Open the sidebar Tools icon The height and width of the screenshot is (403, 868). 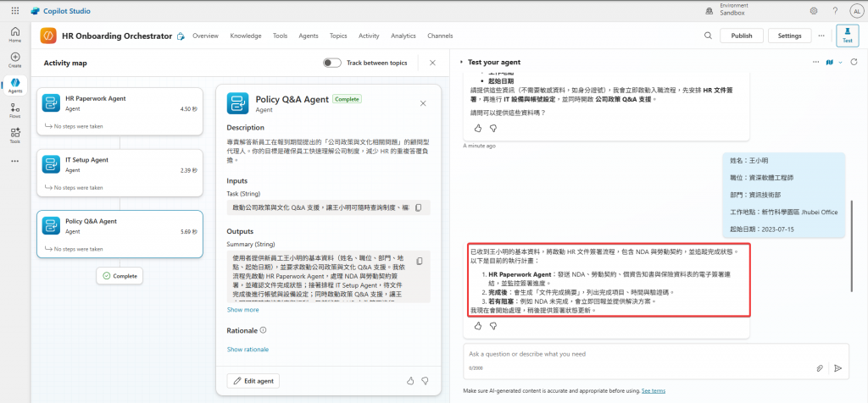click(15, 136)
